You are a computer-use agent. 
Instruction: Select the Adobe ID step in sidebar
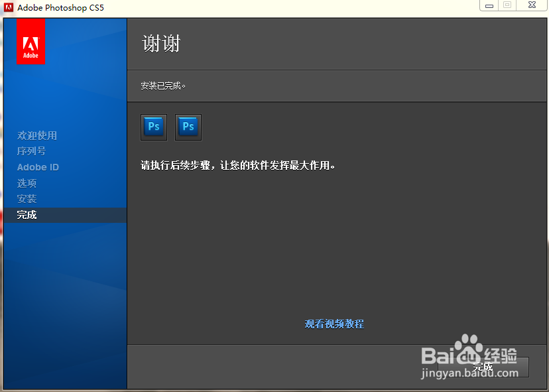tap(38, 167)
